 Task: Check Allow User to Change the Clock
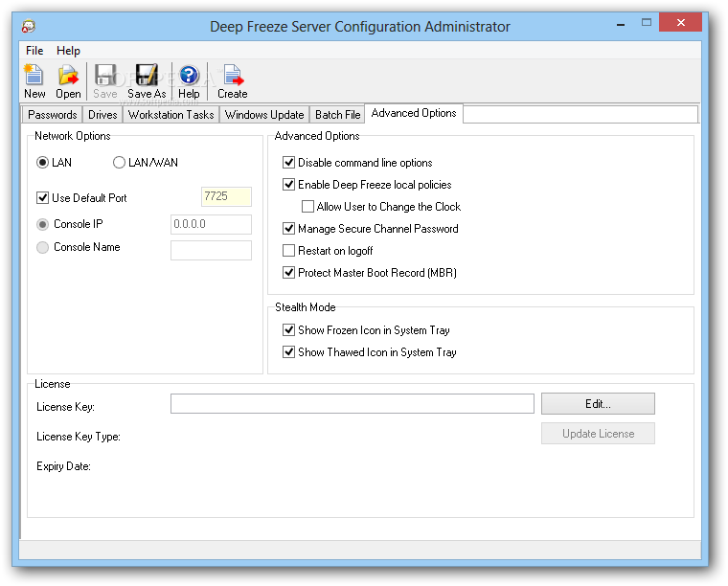[x=307, y=207]
